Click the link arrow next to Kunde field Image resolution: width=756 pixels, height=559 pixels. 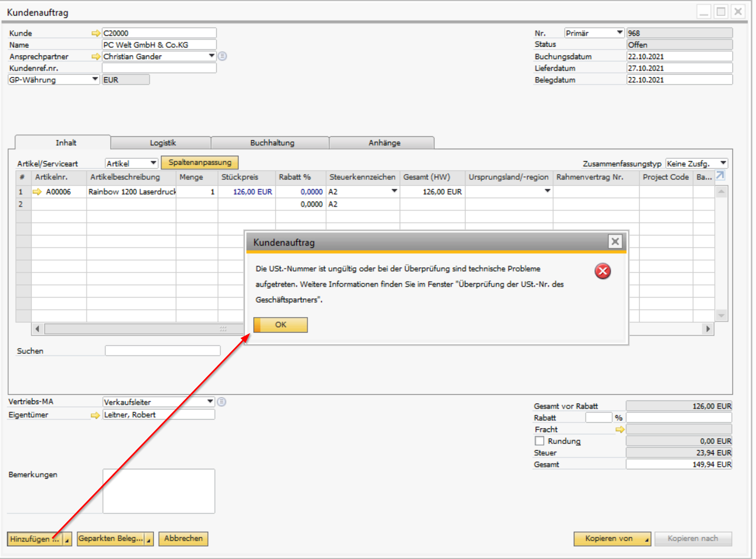[95, 33]
